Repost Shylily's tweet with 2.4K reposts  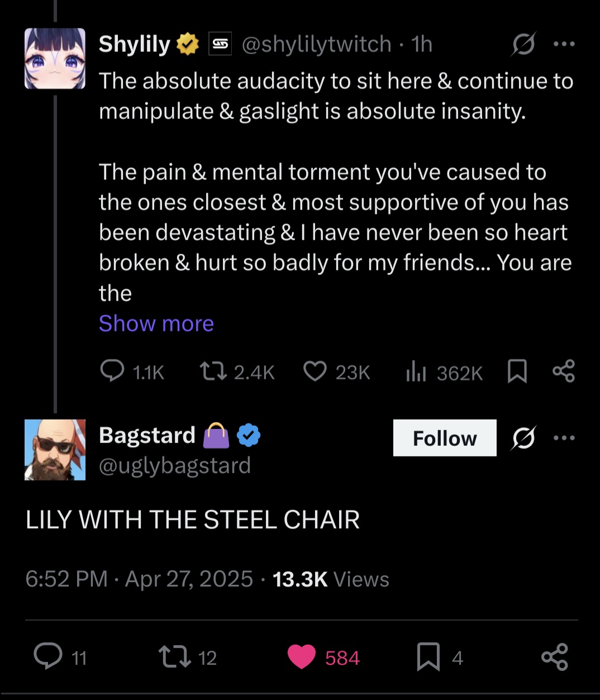(x=213, y=372)
